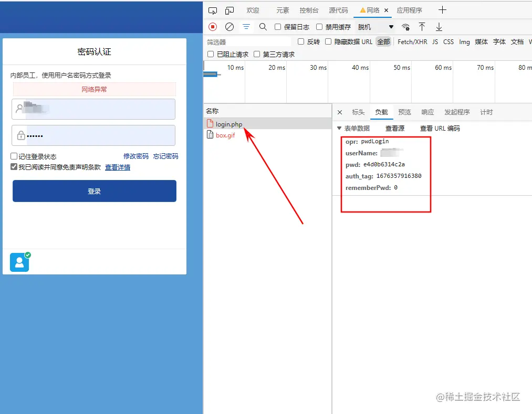Click the username input field
Viewport: 532px width, 414px height.
click(x=93, y=109)
